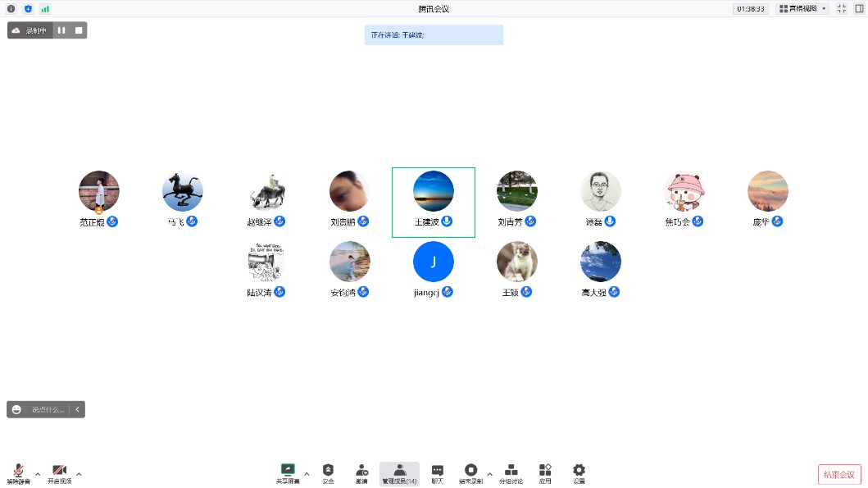868x488 pixels.
Task: Open manage members panel
Action: click(x=399, y=472)
